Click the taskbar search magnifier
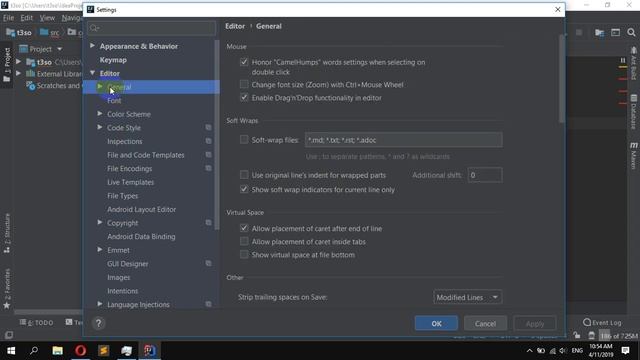 [x=34, y=351]
